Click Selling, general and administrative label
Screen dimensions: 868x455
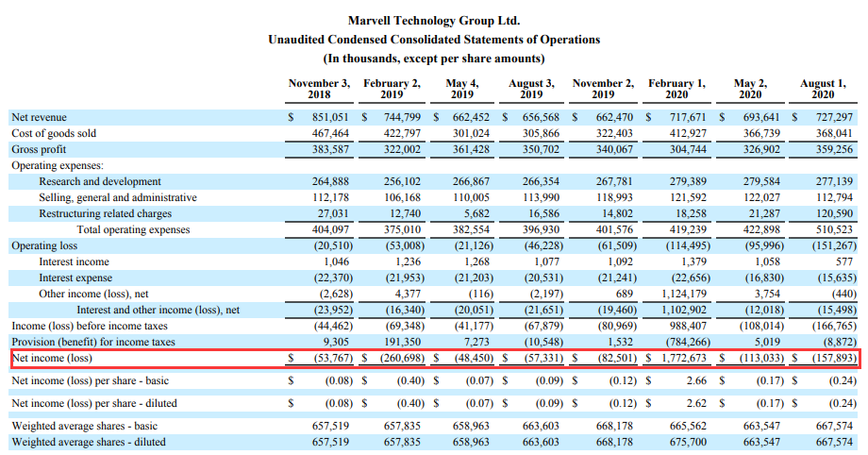tap(117, 198)
